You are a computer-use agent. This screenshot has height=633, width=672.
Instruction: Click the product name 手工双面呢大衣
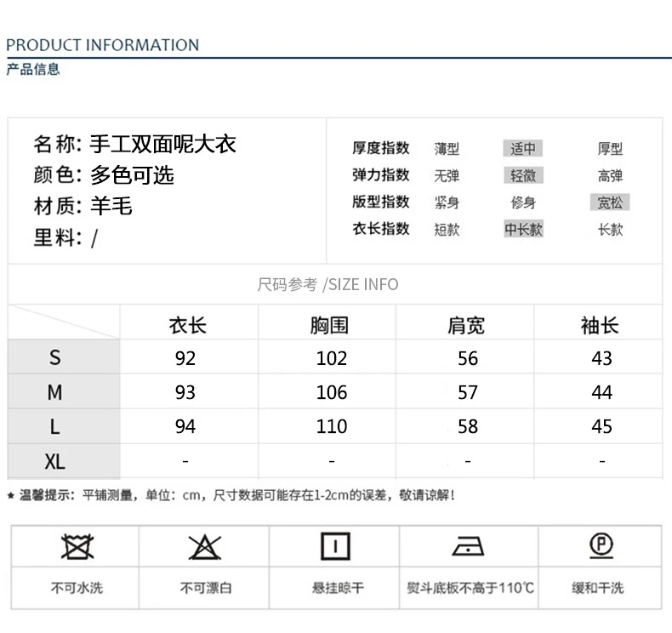click(162, 144)
